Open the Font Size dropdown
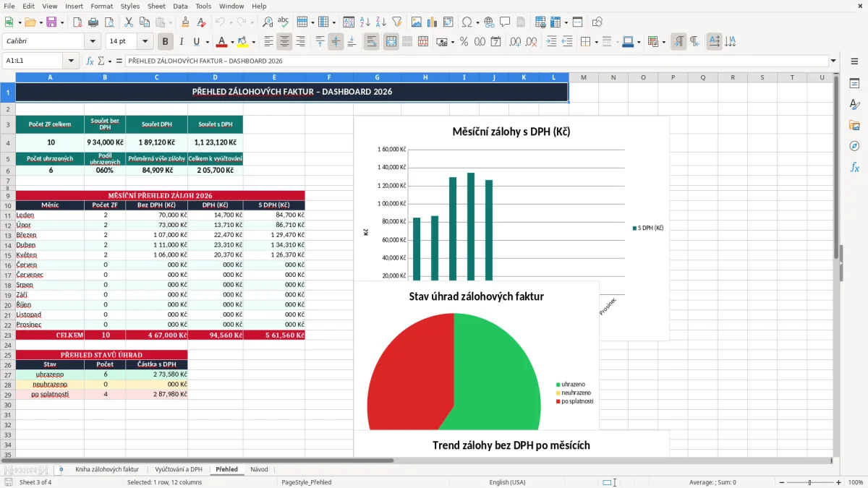 point(145,42)
